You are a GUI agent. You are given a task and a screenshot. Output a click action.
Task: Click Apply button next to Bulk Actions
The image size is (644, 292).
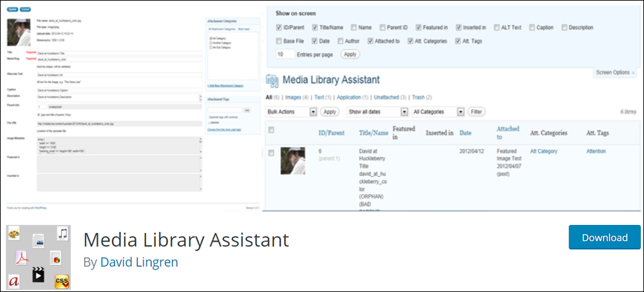point(329,112)
